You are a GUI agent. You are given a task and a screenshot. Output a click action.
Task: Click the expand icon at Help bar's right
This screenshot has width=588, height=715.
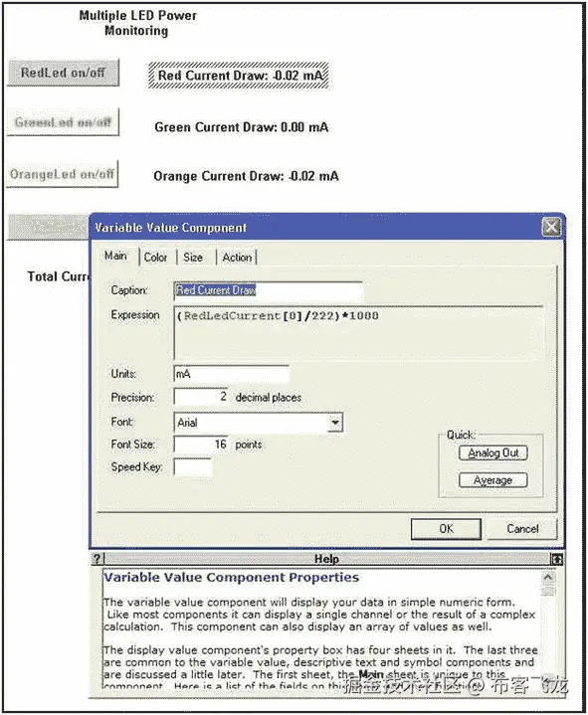click(x=556, y=559)
